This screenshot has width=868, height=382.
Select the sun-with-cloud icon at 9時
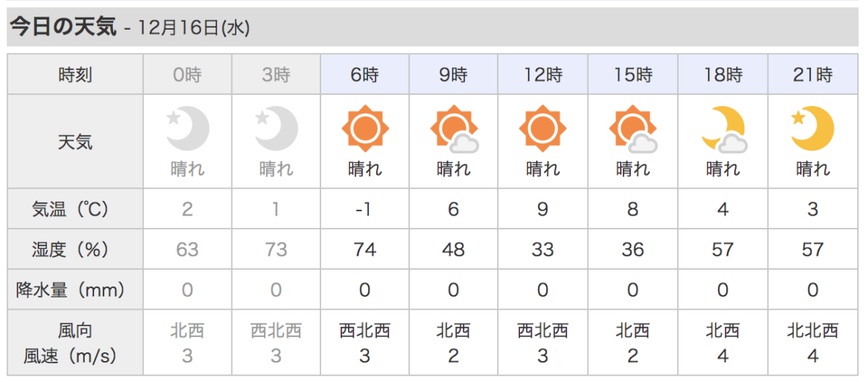[x=454, y=129]
